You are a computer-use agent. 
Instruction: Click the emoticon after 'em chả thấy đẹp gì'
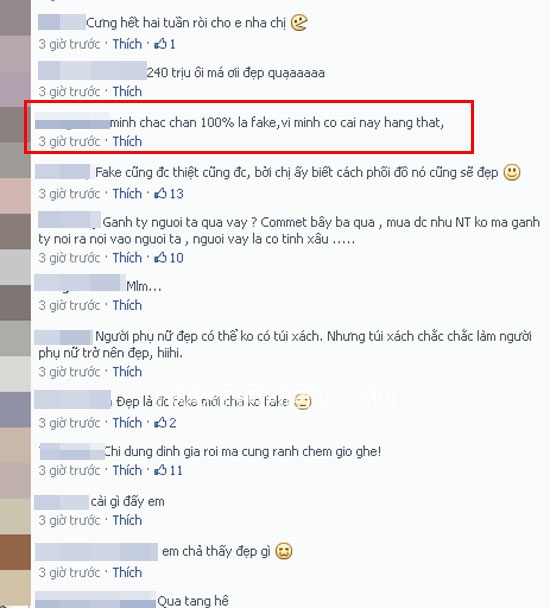284,551
